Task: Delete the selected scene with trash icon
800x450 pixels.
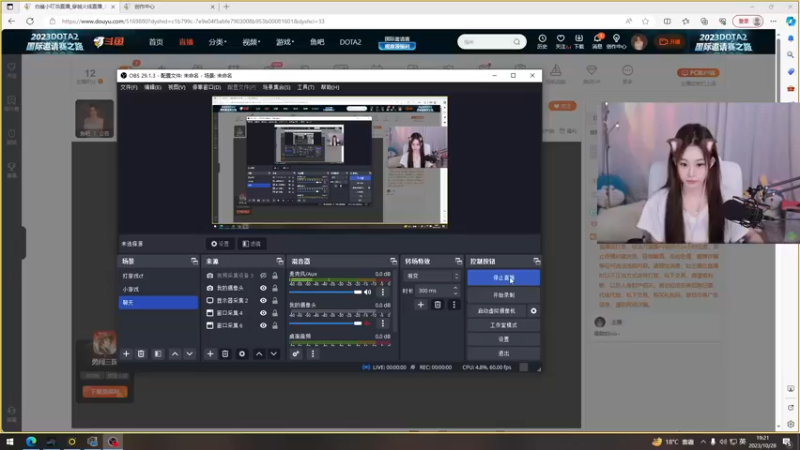Action: pos(141,354)
